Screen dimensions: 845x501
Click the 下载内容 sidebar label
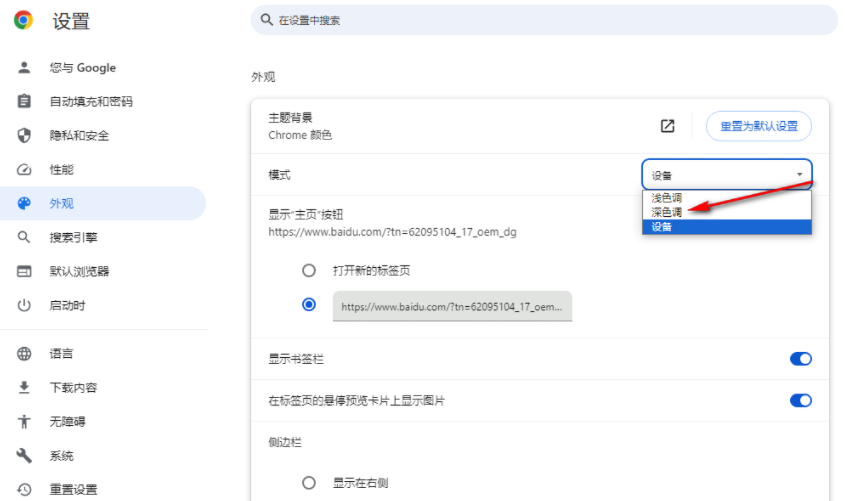[73, 387]
